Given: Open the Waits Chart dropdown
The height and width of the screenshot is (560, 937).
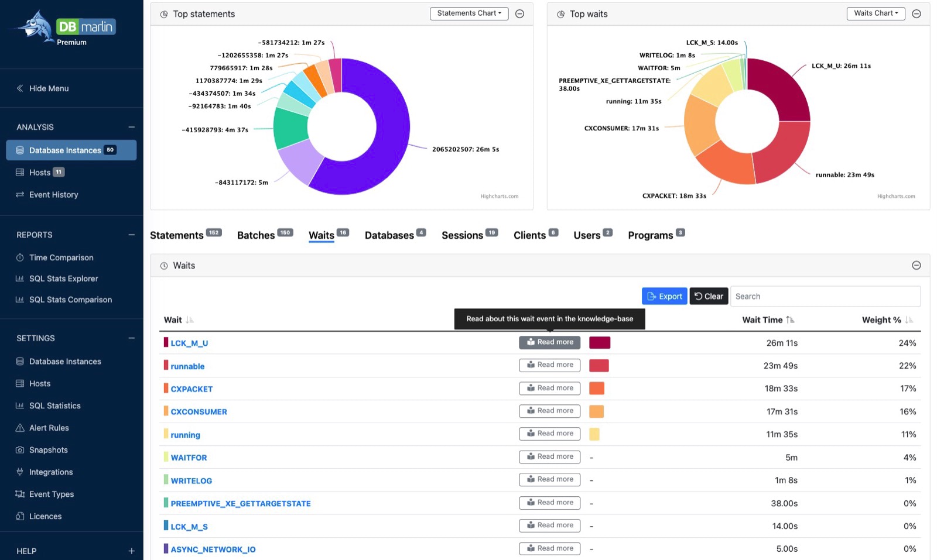Looking at the screenshot, I should (x=876, y=13).
